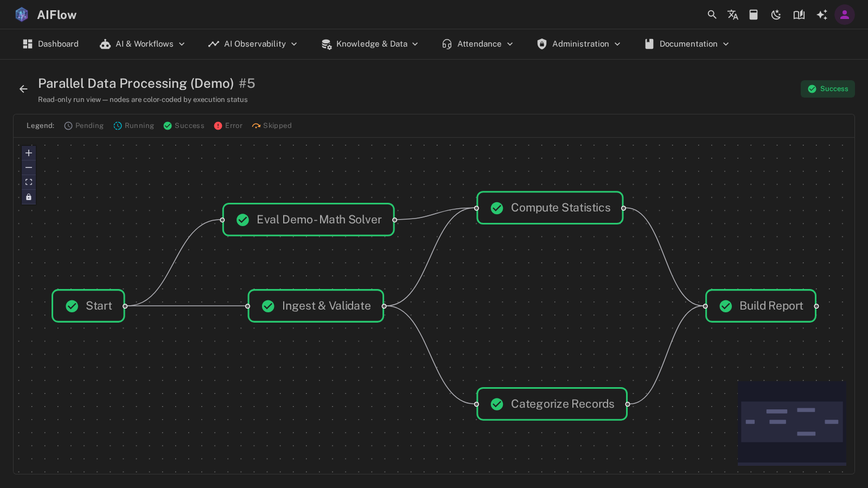This screenshot has width=868, height=488.
Task: Select the Ingest & Validate node
Action: pos(316,306)
